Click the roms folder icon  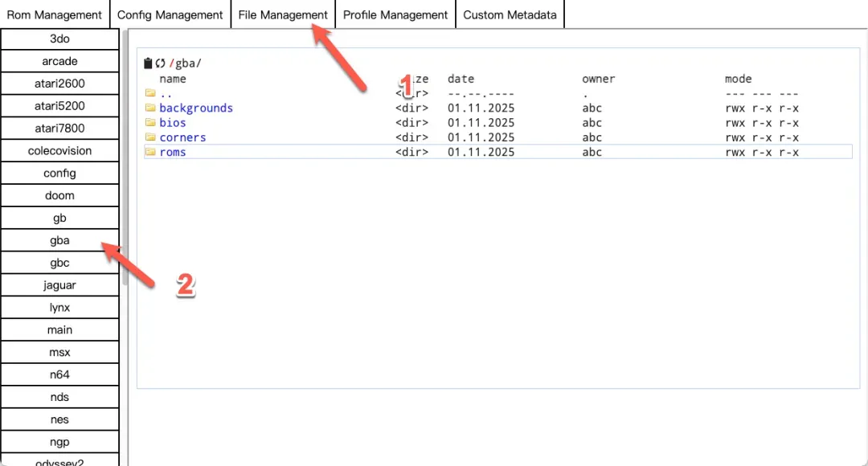149,152
